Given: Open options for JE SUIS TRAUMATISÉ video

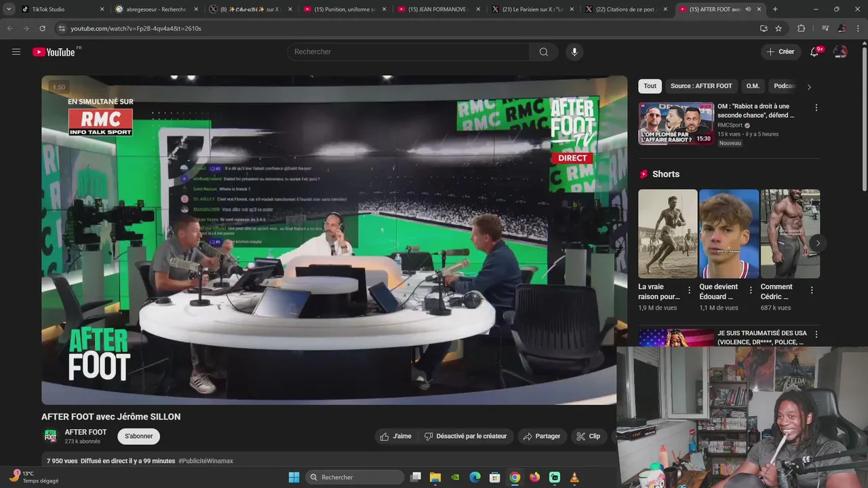Looking at the screenshot, I should 816,334.
